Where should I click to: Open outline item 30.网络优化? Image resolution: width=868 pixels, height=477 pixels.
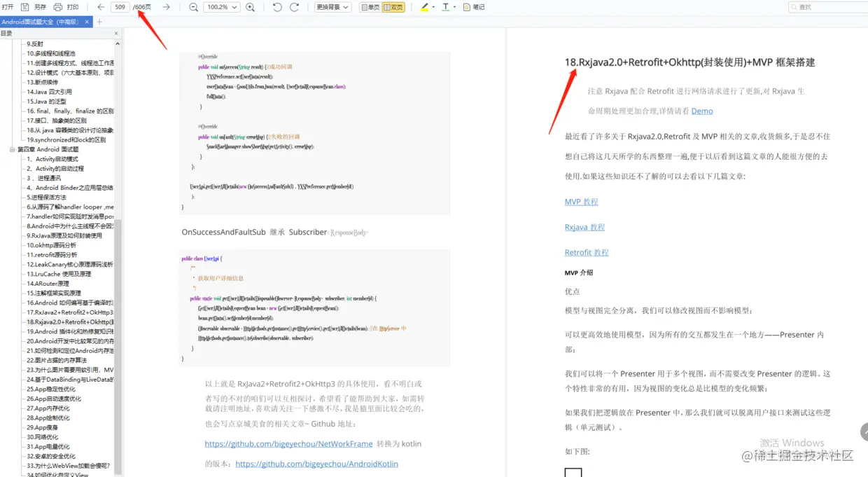pyautogui.click(x=43, y=437)
